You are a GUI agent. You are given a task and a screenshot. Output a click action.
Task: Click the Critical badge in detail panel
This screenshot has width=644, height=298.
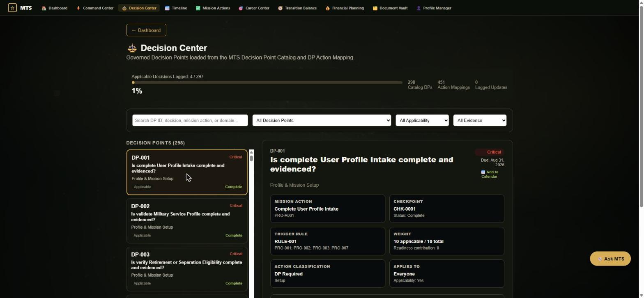490,152
